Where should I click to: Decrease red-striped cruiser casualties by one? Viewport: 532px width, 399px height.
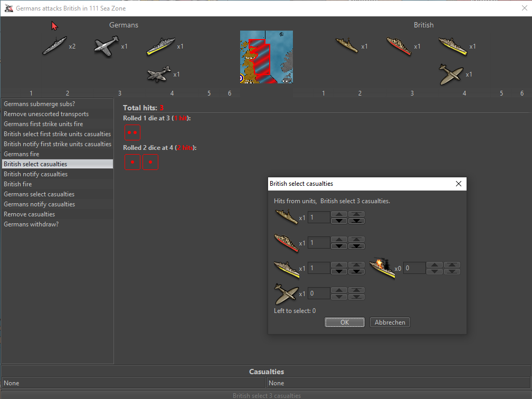[x=339, y=246]
